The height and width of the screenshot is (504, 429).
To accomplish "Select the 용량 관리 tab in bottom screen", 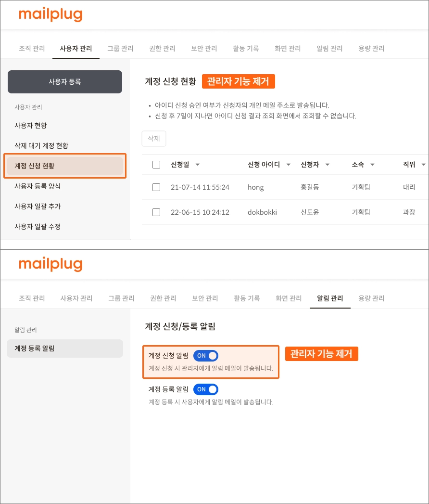I will pyautogui.click(x=371, y=298).
